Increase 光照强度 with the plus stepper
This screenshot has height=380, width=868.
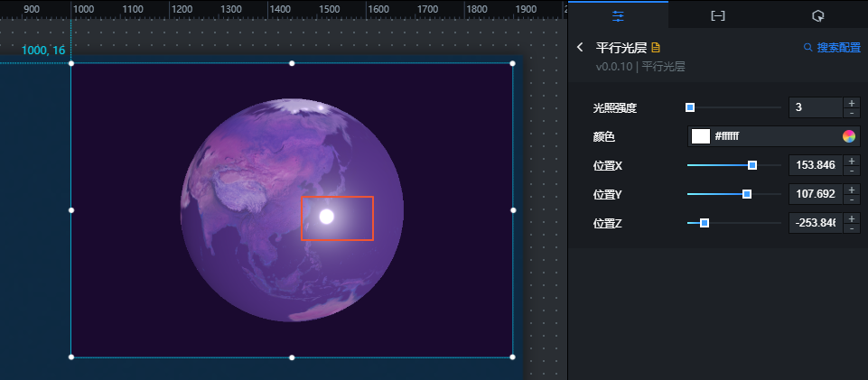point(852,102)
